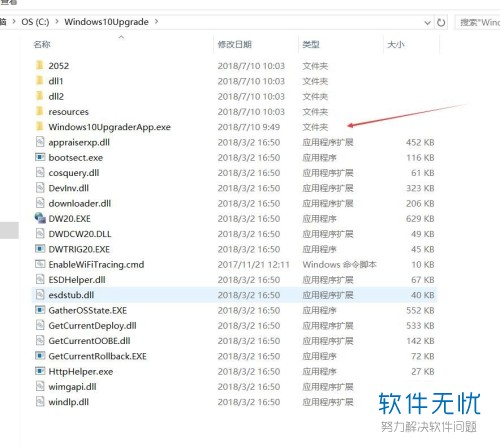Click the GetCurrentOOBE.dll file icon
The image size is (500, 447).
[40, 340]
